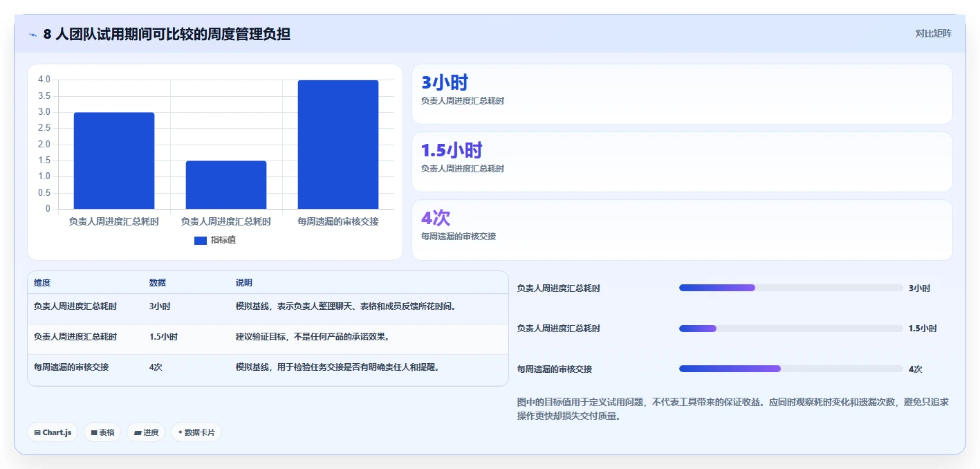
Task: Open the large 4次 data card
Action: pyautogui.click(x=682, y=230)
